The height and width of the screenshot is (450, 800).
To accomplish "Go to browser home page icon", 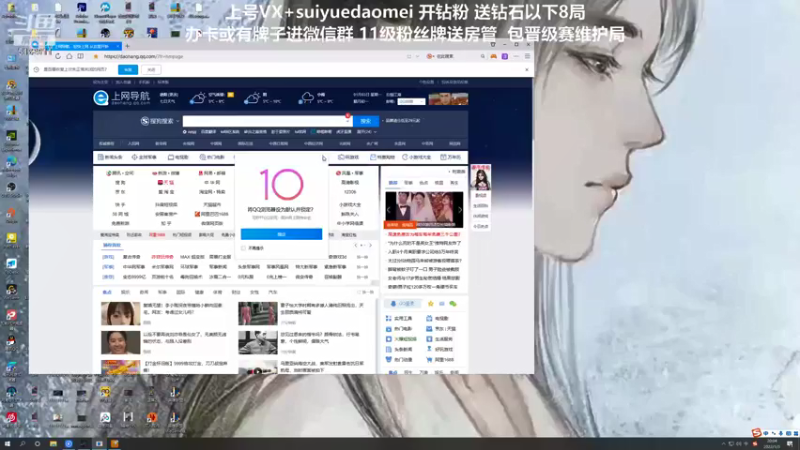I will click(69, 56).
